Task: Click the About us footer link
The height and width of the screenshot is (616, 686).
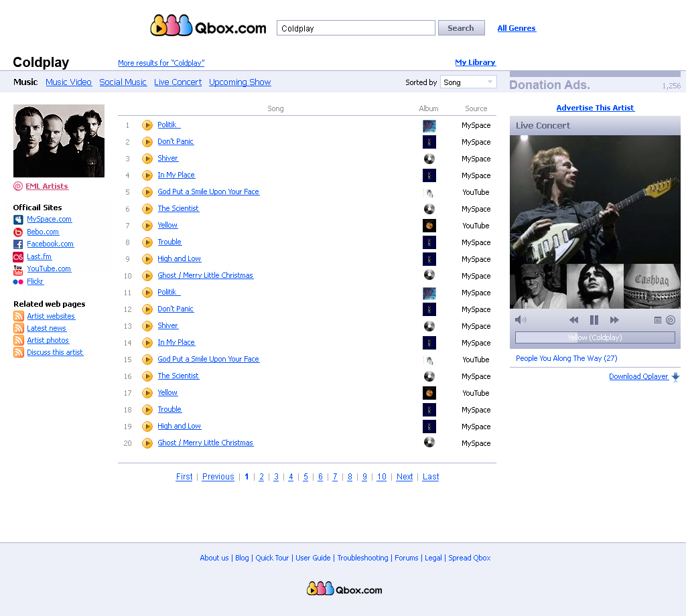Action: click(214, 558)
